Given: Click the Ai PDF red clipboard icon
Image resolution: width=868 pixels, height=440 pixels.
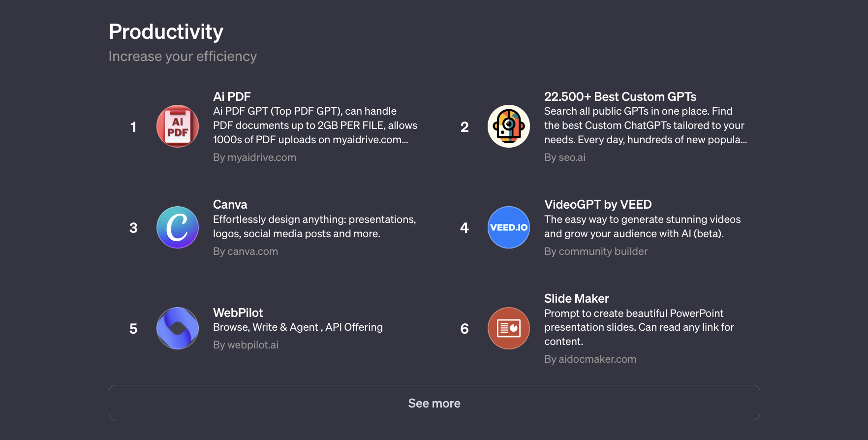Looking at the screenshot, I should 178,126.
